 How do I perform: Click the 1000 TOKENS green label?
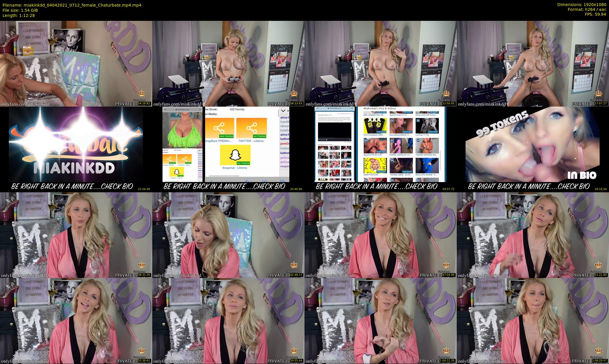pos(226,136)
